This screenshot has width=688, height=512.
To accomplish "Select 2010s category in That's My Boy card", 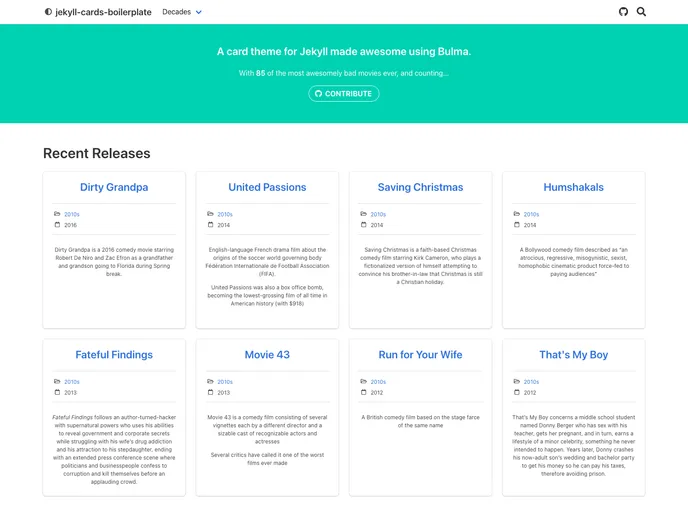I will click(x=531, y=382).
